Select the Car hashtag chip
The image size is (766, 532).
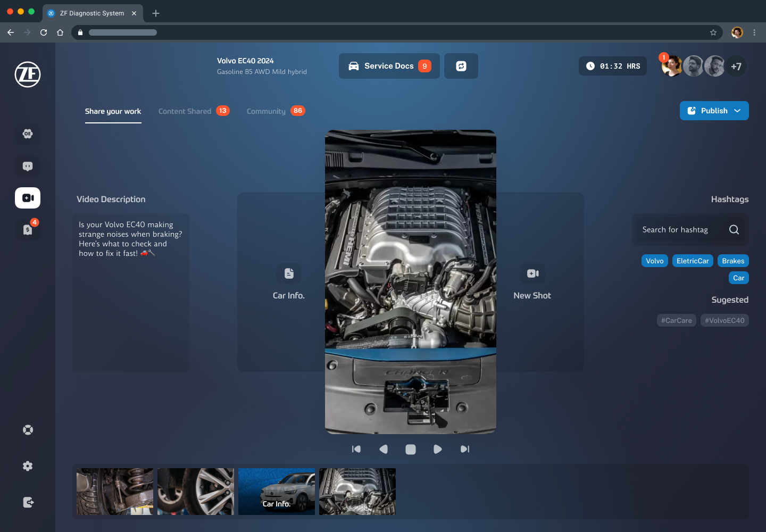coord(739,278)
